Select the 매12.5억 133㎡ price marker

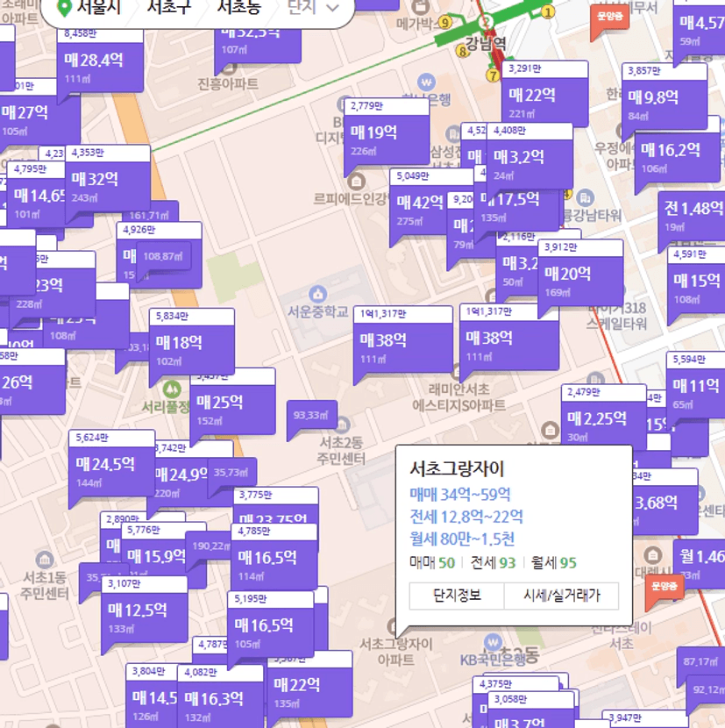tap(145, 612)
